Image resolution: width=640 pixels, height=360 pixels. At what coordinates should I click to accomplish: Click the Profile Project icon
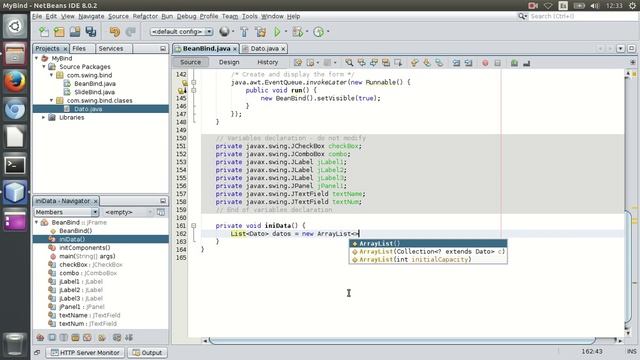(318, 32)
